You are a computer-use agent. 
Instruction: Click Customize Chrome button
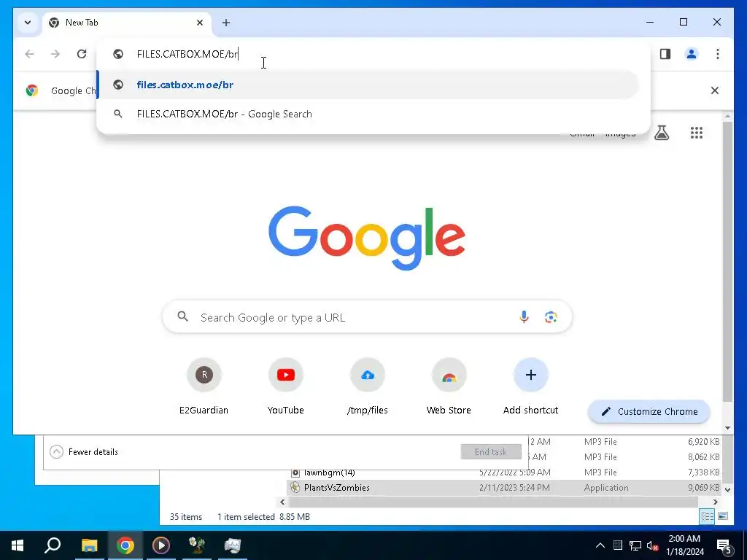coord(649,411)
